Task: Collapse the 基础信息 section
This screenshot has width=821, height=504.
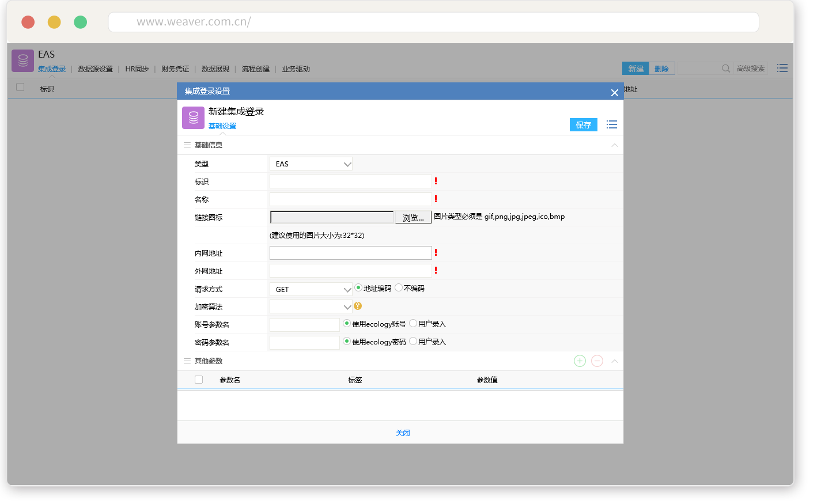Action: pyautogui.click(x=614, y=145)
